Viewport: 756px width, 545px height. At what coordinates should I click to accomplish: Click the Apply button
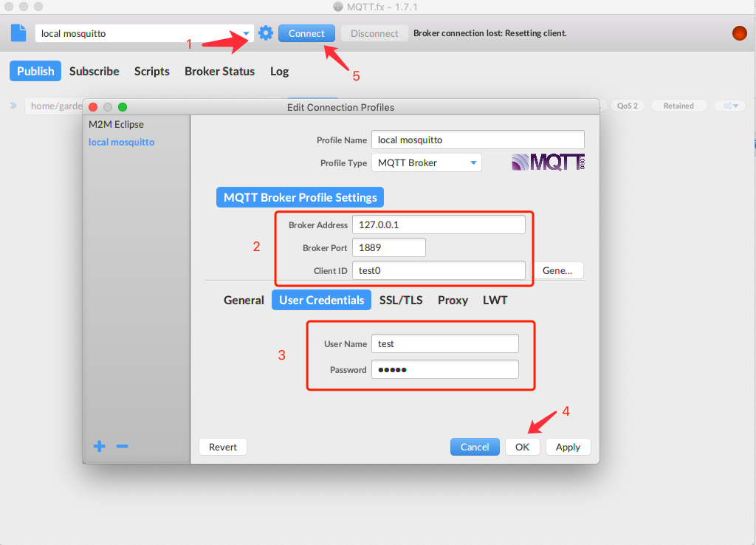pyautogui.click(x=568, y=446)
